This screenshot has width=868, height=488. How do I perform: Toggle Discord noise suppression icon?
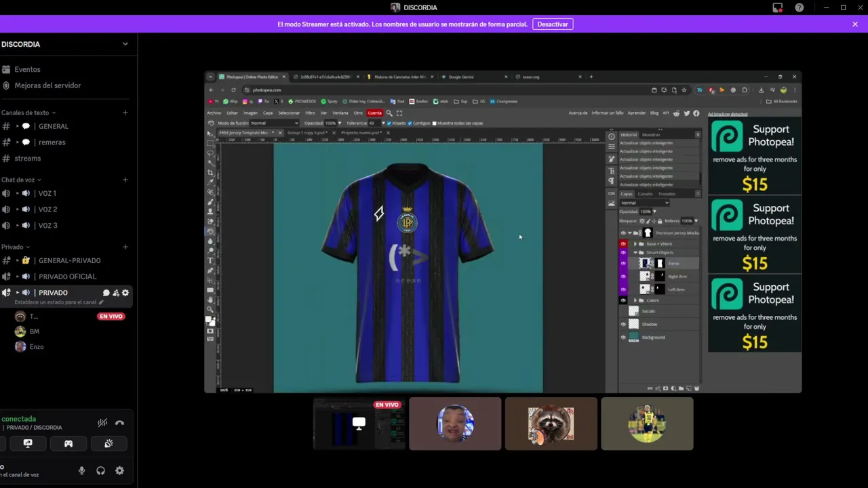102,423
